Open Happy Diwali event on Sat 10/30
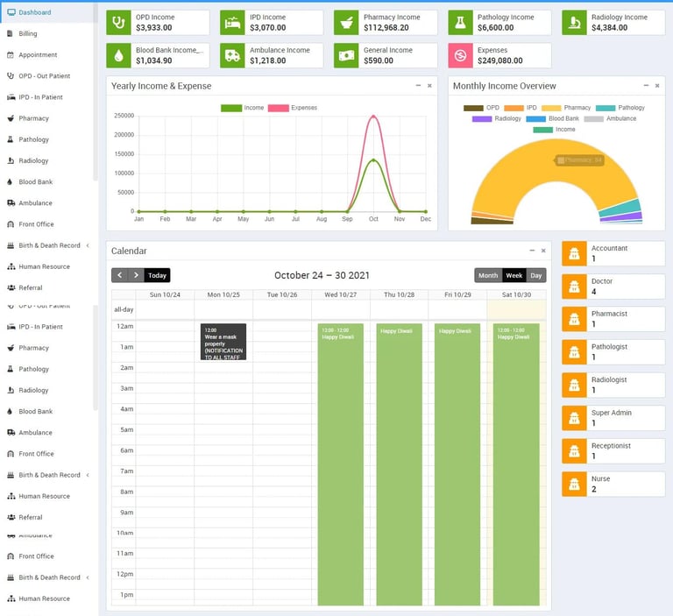The image size is (673, 616). click(x=516, y=464)
